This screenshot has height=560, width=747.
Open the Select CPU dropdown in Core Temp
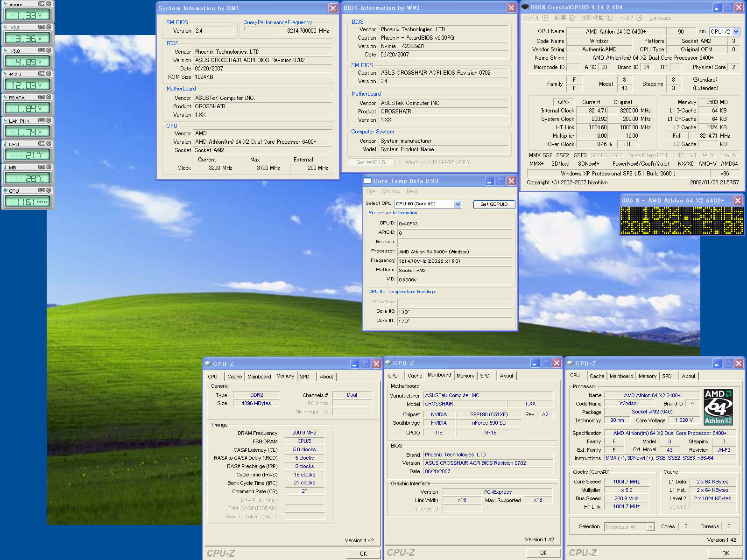[458, 204]
